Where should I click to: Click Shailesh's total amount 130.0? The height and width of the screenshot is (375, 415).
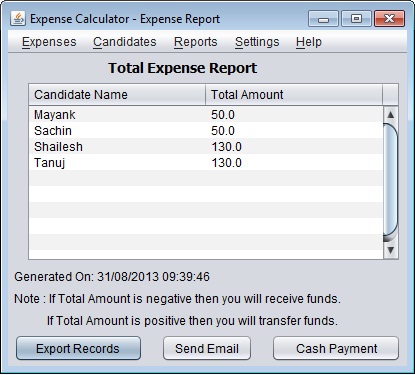pyautogui.click(x=294, y=147)
